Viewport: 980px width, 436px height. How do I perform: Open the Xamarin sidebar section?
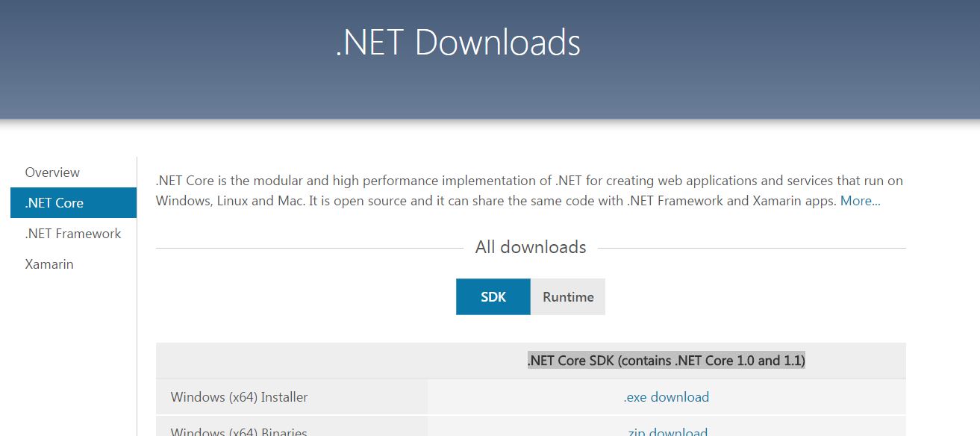[x=49, y=264]
